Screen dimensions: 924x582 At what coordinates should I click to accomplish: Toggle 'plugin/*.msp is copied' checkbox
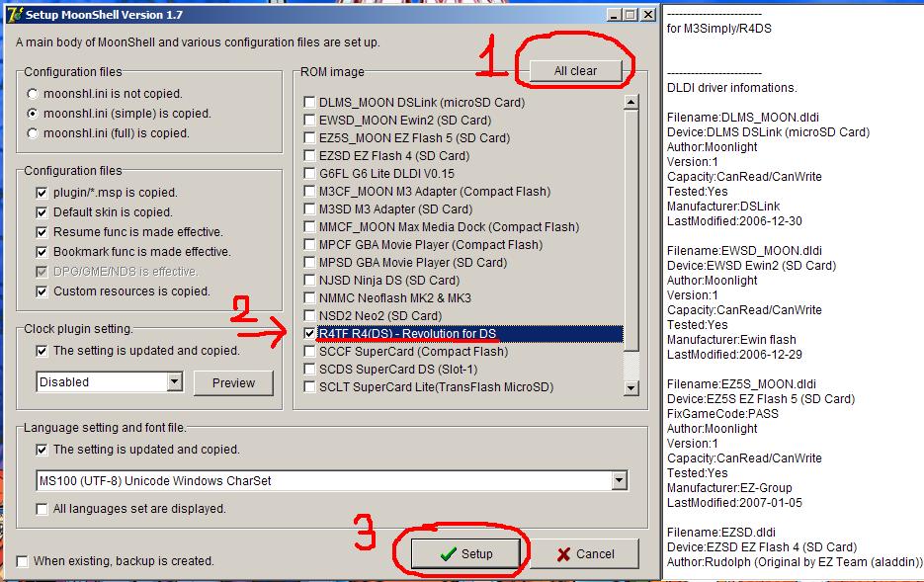tap(42, 193)
